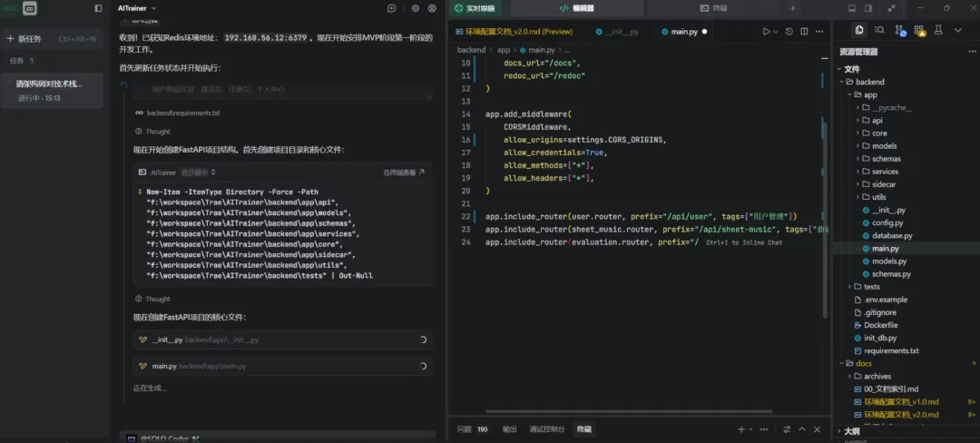Viewport: 980px width, 443px height.
Task: Open the __init__.py editor tab
Action: [617, 31]
